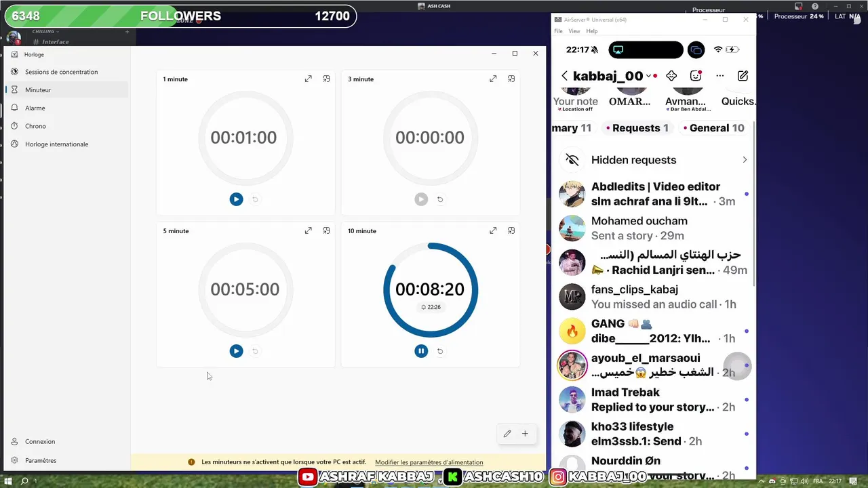Expand the 1 minute timer to full view
868x488 pixels.
click(309, 79)
